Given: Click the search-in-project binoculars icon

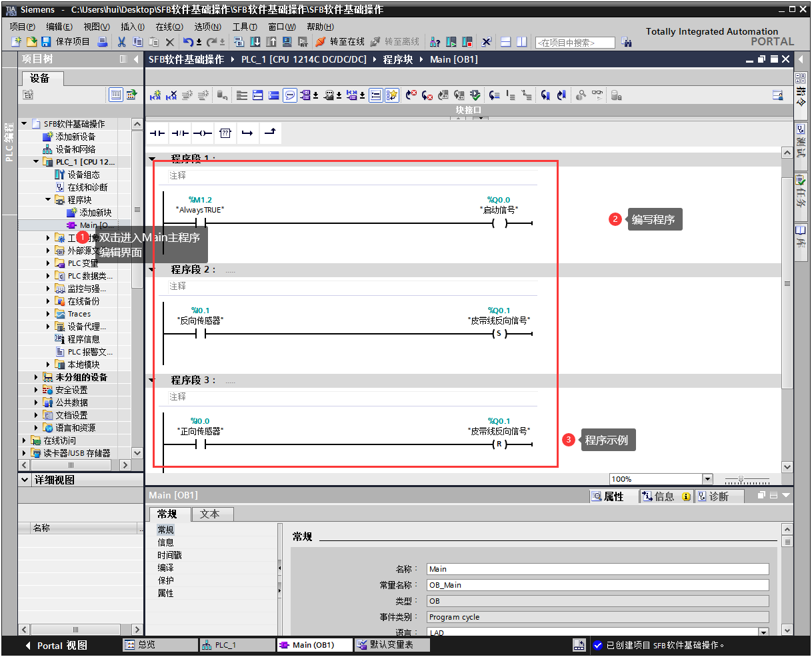Looking at the screenshot, I should pyautogui.click(x=627, y=42).
